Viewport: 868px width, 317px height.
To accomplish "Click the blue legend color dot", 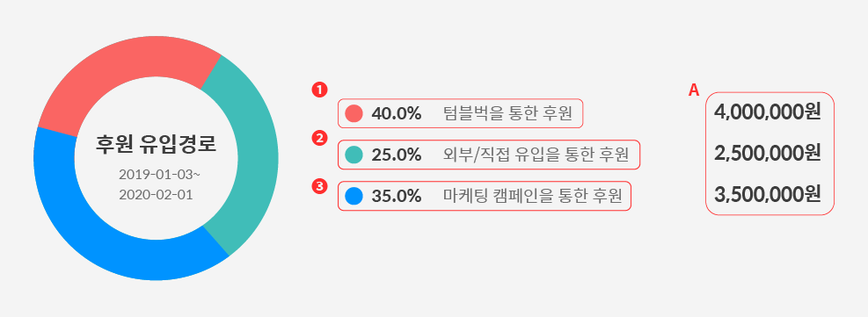I will click(x=354, y=196).
